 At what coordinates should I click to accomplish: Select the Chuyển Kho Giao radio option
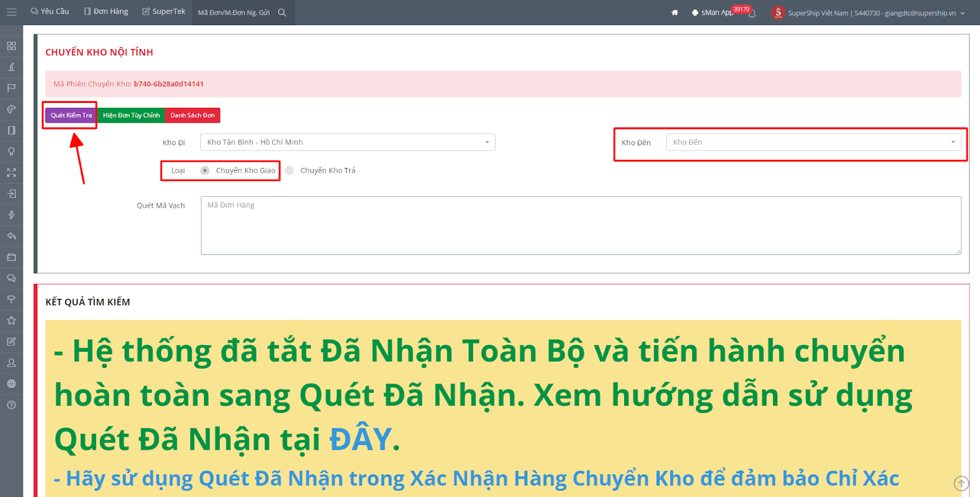click(205, 170)
